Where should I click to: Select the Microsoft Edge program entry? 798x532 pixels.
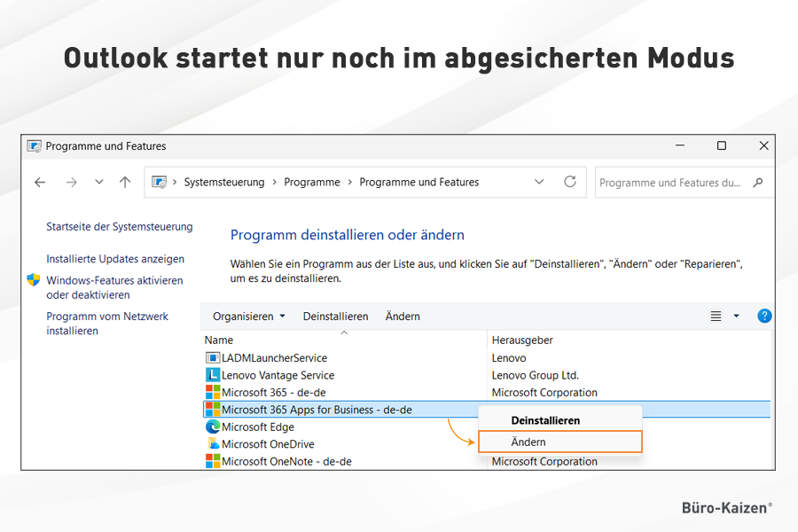point(257,426)
